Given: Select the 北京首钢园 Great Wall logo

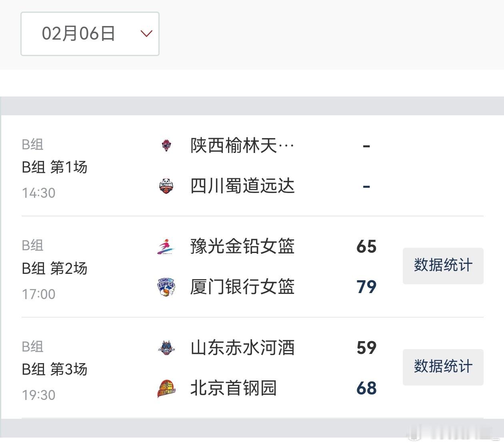Looking at the screenshot, I should tap(166, 388).
